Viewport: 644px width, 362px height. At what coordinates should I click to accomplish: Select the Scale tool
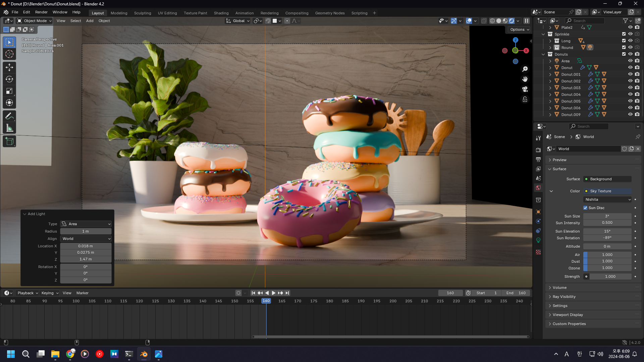click(x=9, y=91)
